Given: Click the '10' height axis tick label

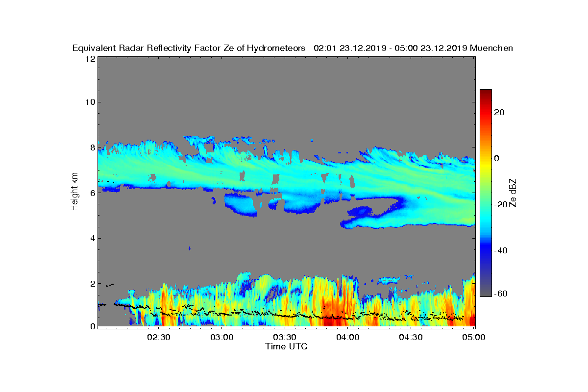Looking at the screenshot, I should click(90, 102).
